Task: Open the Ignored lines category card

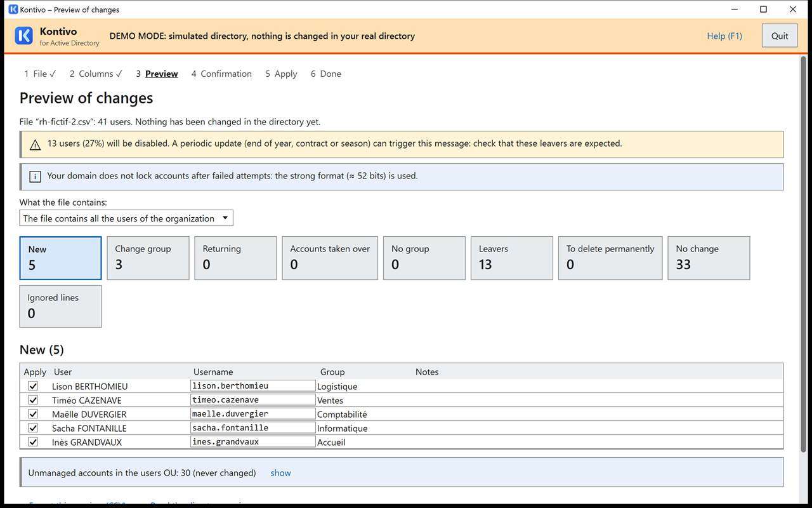Action: 60,306
